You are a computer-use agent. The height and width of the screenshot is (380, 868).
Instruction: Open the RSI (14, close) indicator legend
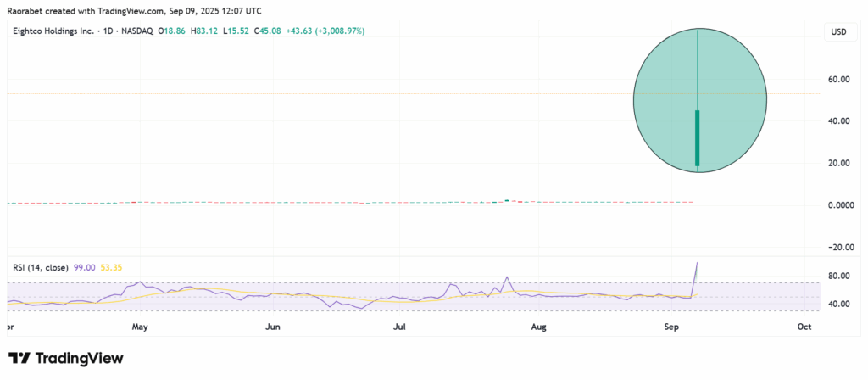[37, 267]
